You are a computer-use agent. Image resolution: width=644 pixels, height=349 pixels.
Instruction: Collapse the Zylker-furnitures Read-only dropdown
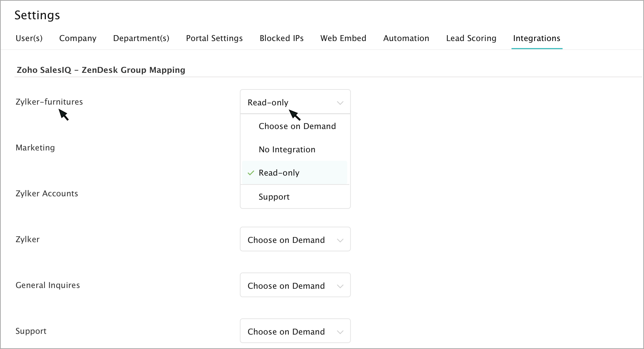click(295, 102)
